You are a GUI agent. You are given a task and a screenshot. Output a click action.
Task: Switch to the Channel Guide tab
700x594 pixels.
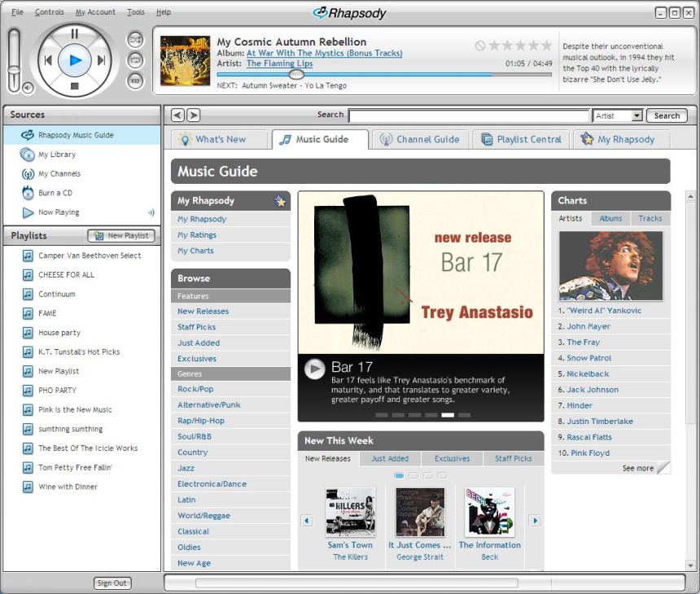pos(420,139)
